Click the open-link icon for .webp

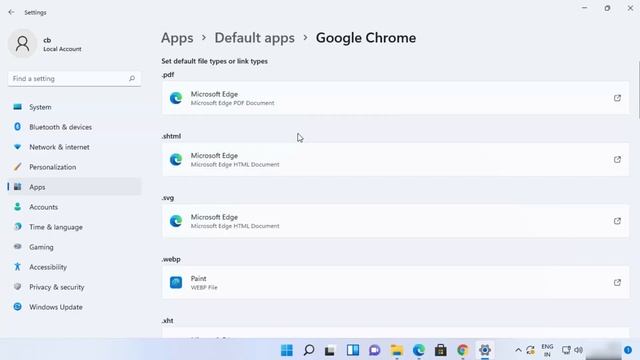click(x=617, y=282)
